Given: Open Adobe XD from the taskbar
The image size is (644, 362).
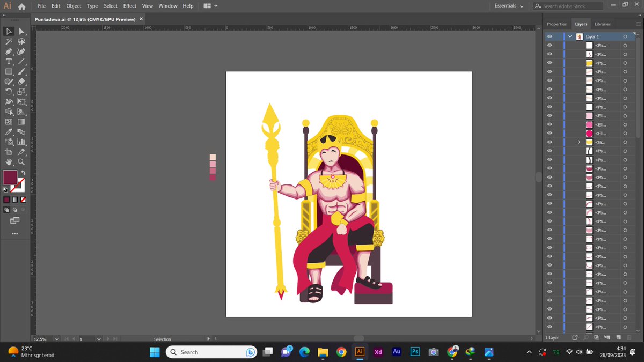Looking at the screenshot, I should (378, 352).
